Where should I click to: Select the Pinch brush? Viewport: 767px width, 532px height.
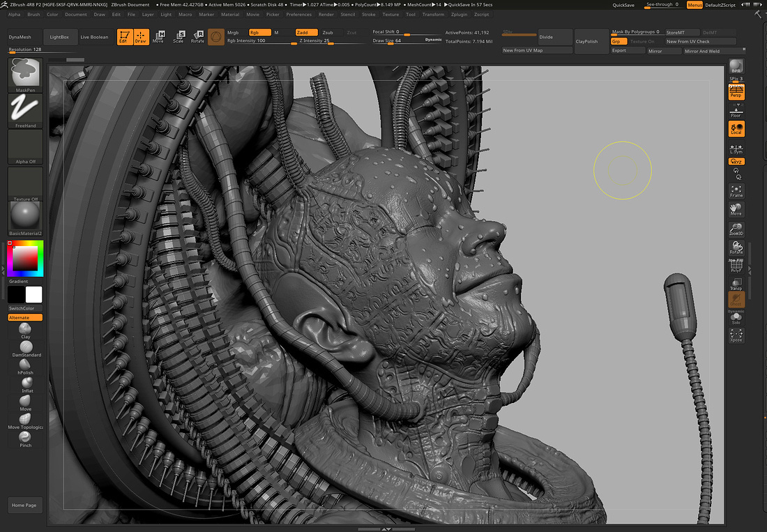(x=25, y=439)
